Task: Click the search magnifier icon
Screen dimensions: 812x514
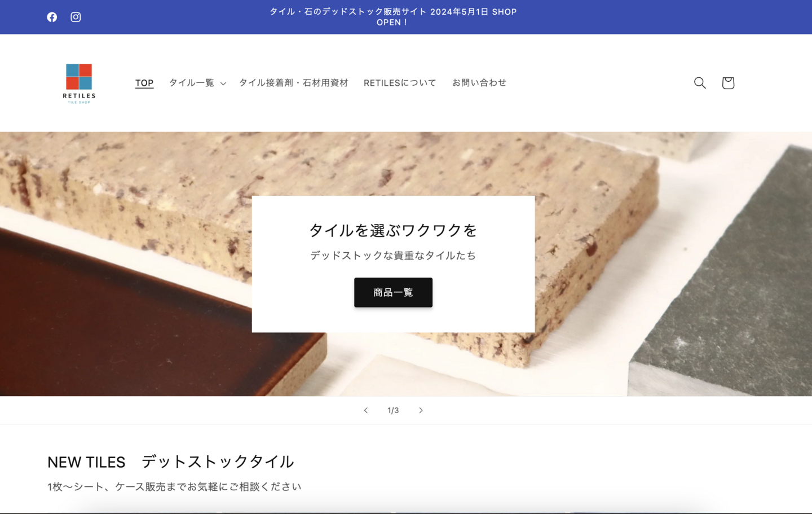Action: click(700, 83)
